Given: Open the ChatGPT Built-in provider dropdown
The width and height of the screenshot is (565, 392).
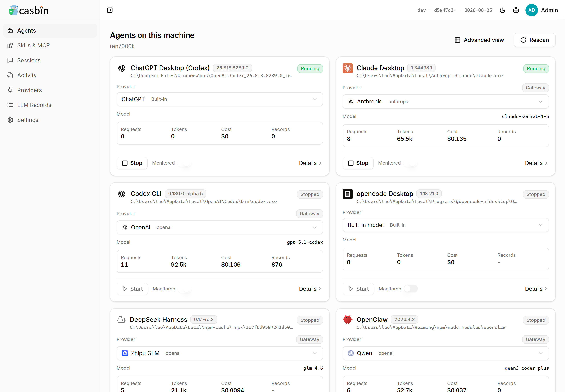Looking at the screenshot, I should point(220,99).
